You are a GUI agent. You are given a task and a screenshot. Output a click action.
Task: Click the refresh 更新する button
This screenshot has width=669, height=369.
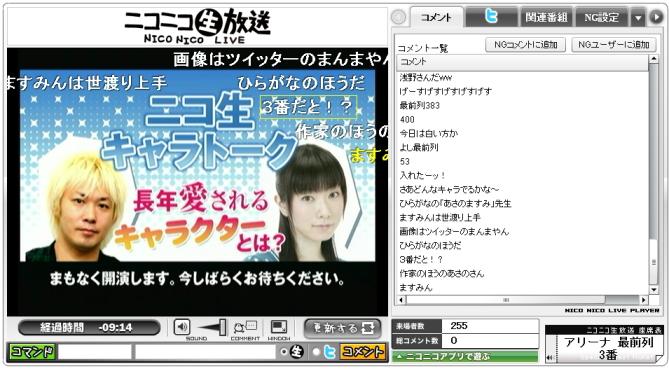coord(342,328)
